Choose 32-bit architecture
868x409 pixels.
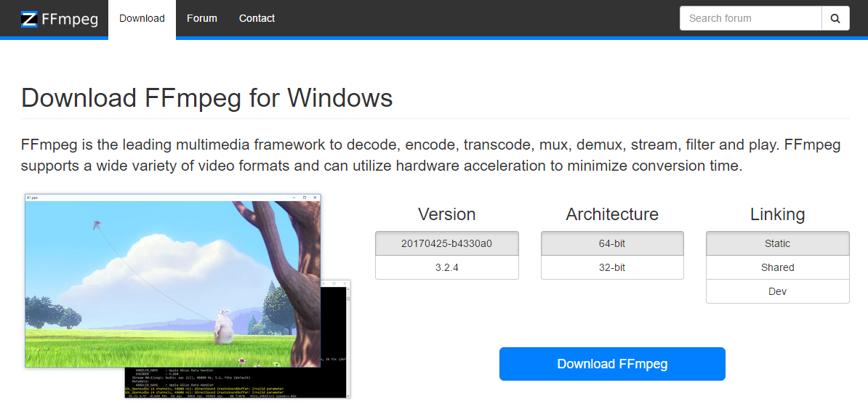click(612, 267)
